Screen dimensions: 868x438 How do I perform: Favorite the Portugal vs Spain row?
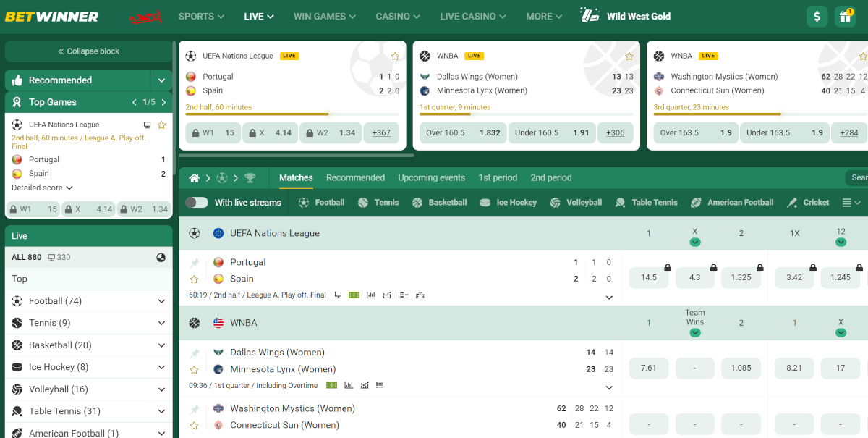pos(194,279)
